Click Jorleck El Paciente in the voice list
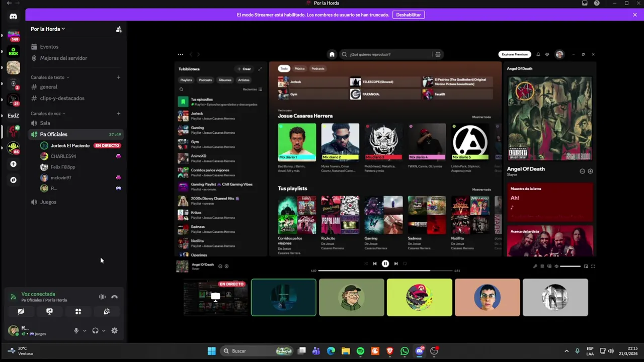Screen dimensions: 644x362 click(80, 145)
